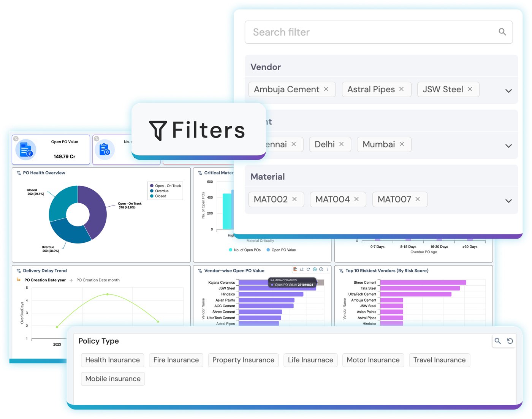Click chart type icon in Vendor-wise chart toolbar

click(x=295, y=269)
